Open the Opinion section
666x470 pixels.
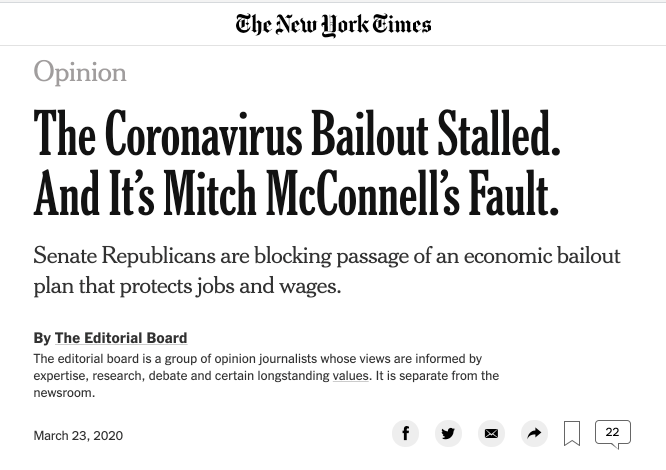pyautogui.click(x=80, y=72)
